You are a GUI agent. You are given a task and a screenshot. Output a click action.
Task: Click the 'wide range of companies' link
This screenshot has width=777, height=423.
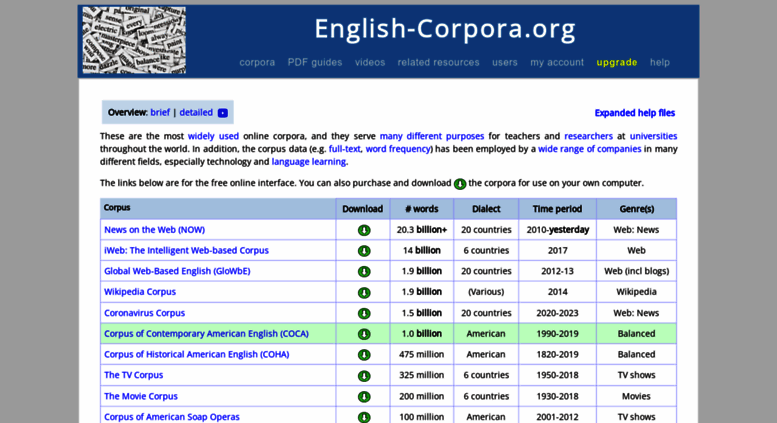point(589,149)
